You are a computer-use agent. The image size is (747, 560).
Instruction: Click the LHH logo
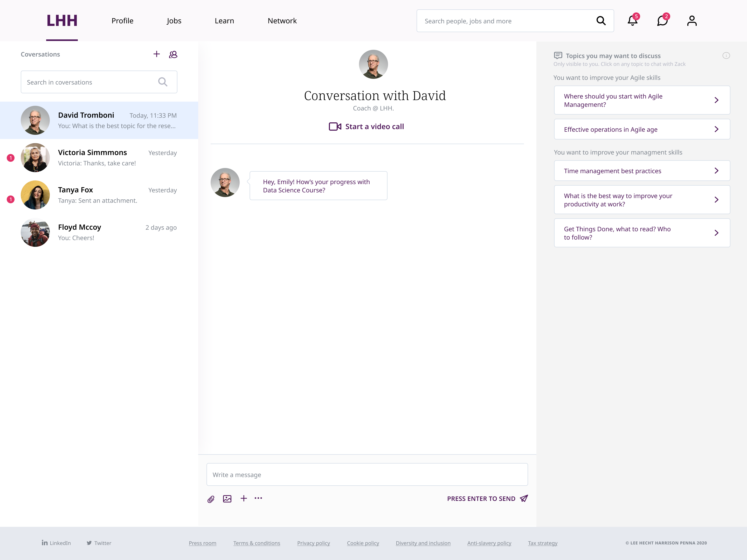point(62,21)
